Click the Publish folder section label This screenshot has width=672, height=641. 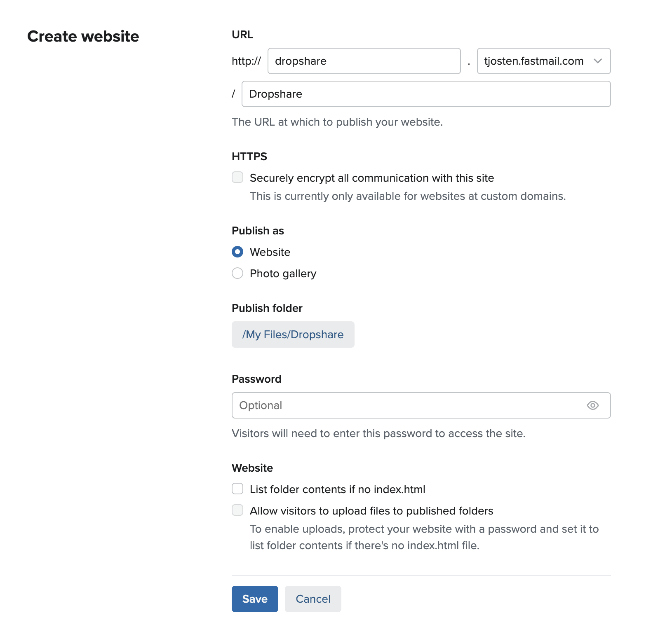pos(267,308)
